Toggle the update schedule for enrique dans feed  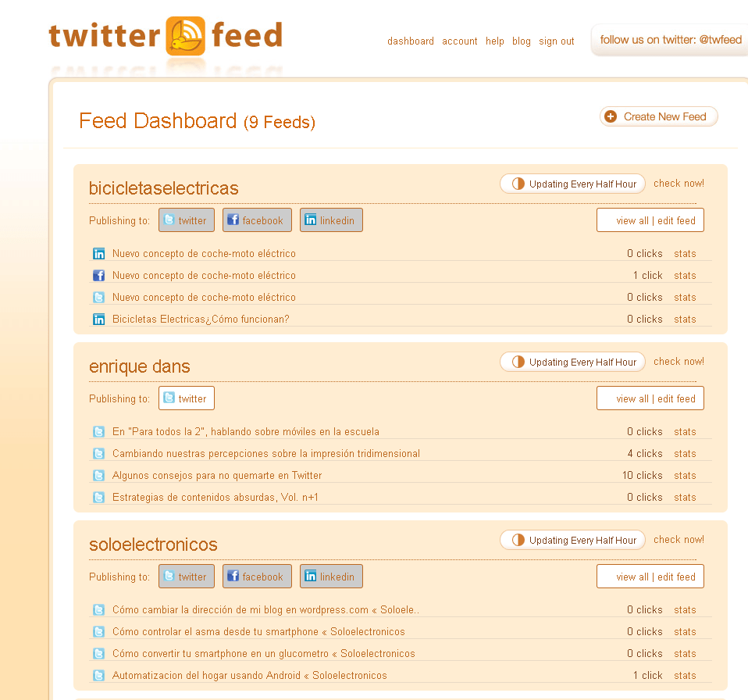coord(572,361)
